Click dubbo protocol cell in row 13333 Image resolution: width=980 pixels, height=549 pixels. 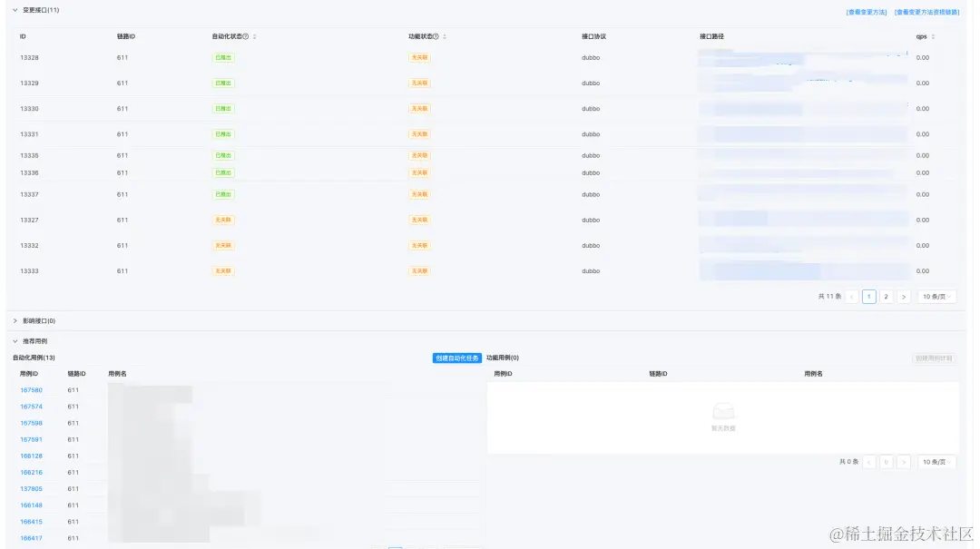pos(591,271)
